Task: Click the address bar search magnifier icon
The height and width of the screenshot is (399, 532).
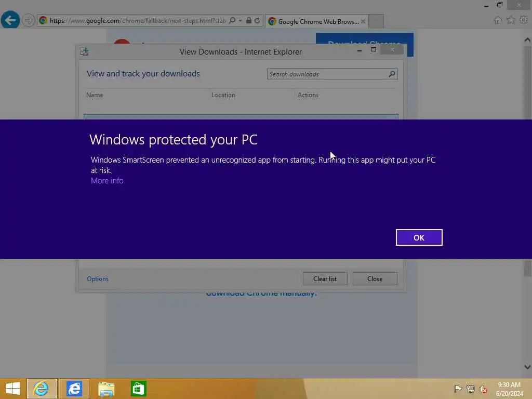Action: pos(232,20)
